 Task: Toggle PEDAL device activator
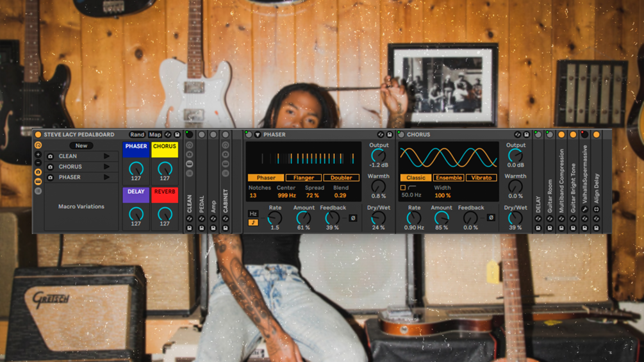[x=202, y=135]
